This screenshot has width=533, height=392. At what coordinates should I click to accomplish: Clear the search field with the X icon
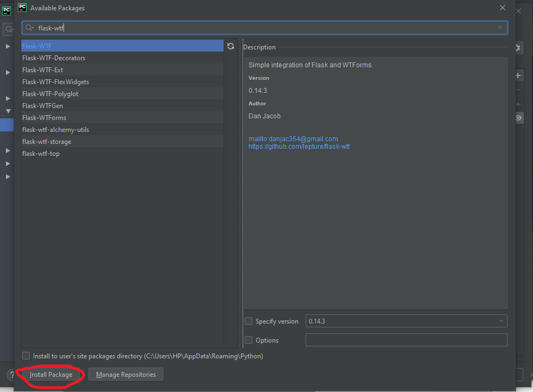[x=500, y=28]
